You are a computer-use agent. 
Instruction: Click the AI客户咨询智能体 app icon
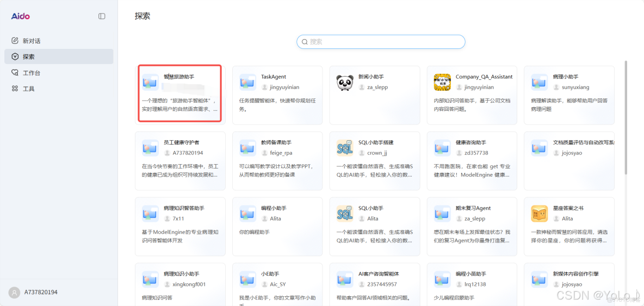click(345, 279)
